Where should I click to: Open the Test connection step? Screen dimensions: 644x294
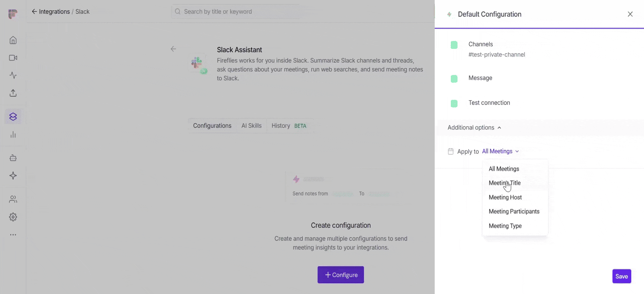(489, 103)
